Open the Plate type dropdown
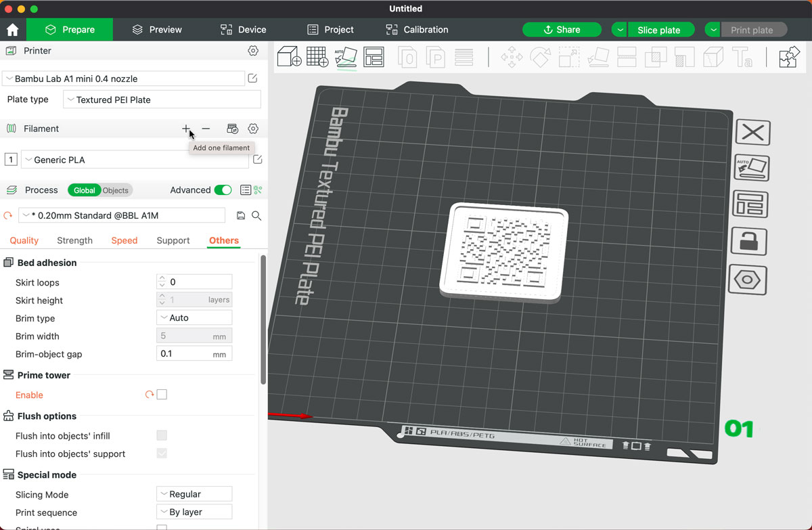Image resolution: width=812 pixels, height=530 pixels. pos(162,99)
